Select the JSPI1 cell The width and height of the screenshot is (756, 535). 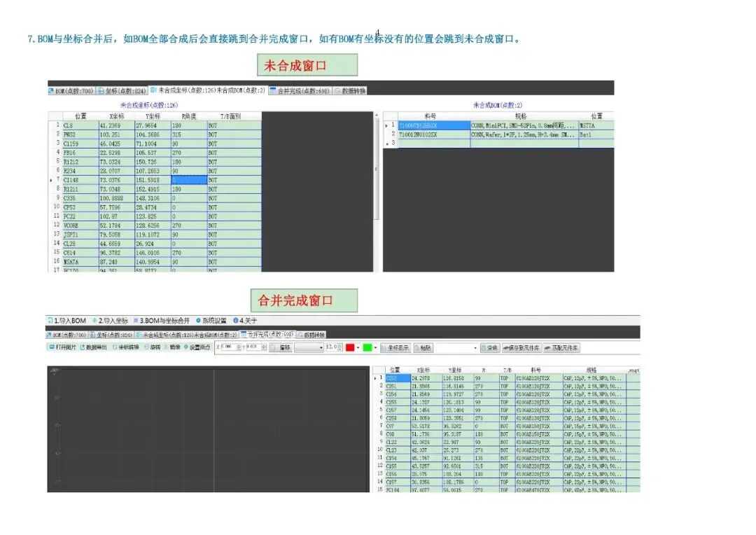80,235
